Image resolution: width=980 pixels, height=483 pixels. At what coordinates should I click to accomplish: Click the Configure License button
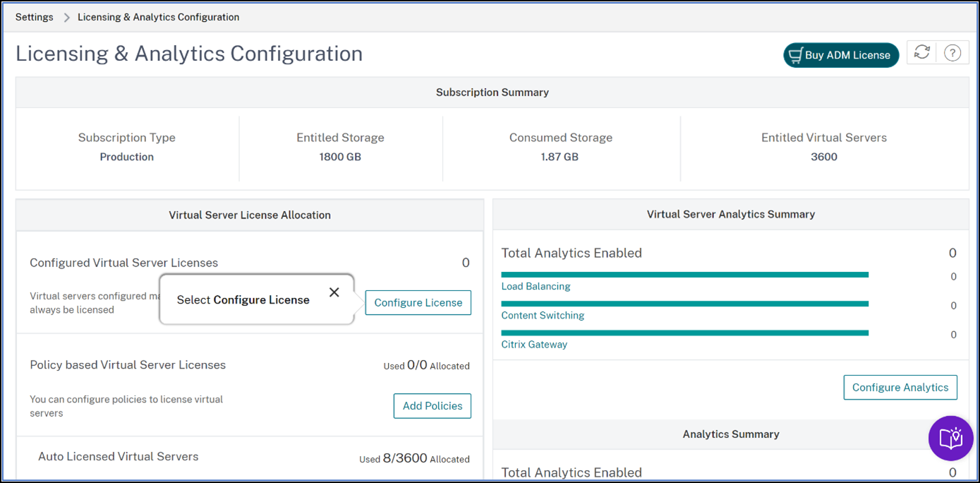coord(418,302)
